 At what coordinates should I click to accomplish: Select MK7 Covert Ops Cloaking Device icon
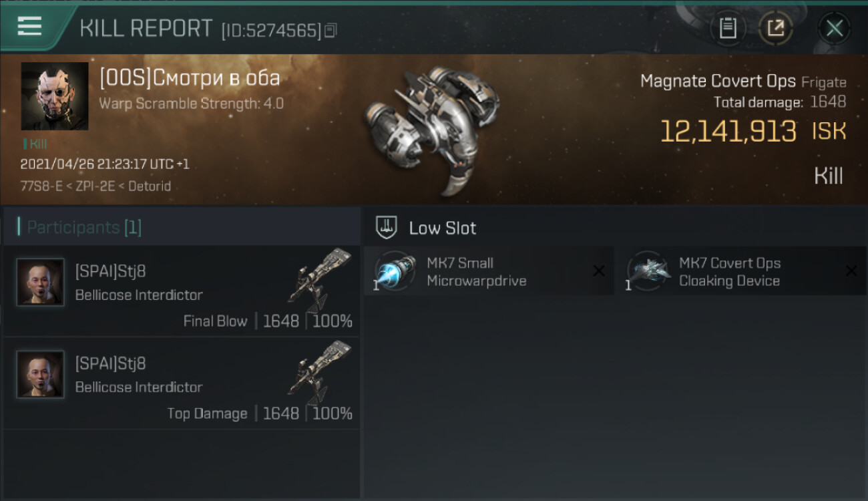649,271
